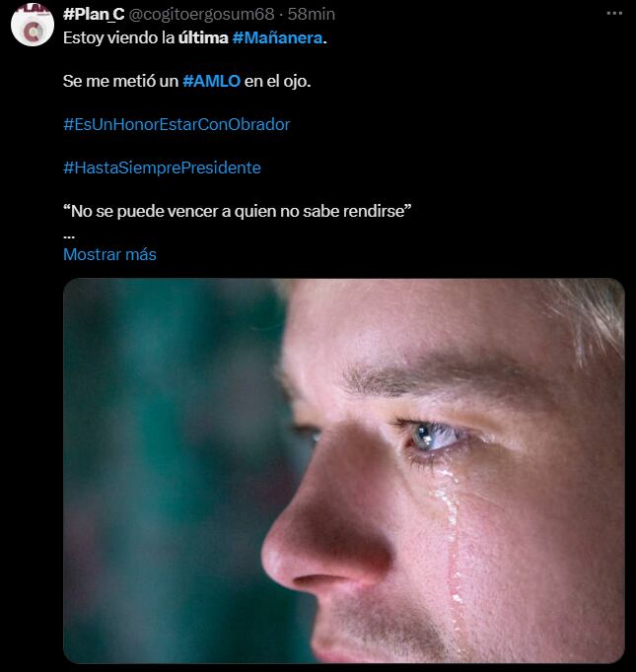Click the truncation ellipsis below the quote

click(x=69, y=235)
